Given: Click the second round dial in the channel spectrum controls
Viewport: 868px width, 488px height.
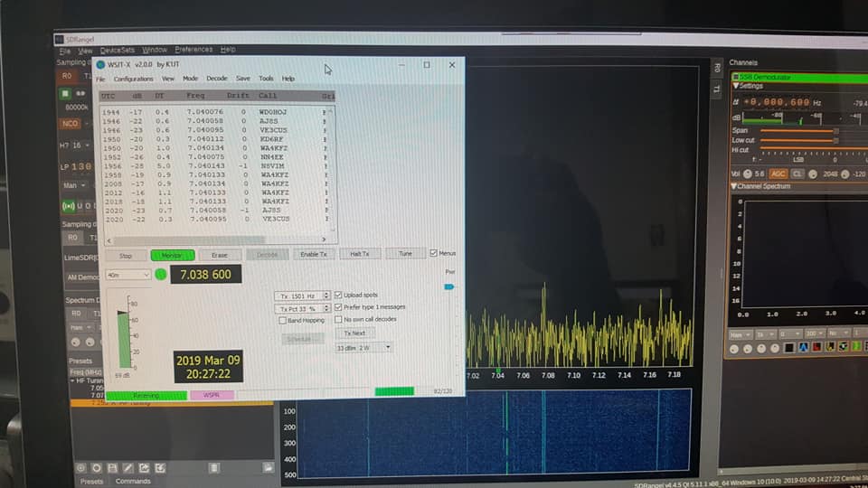Looking at the screenshot, I should (x=748, y=349).
